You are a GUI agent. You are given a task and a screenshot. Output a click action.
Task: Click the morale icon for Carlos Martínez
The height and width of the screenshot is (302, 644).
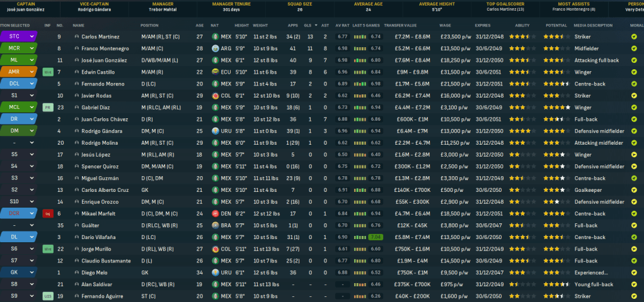(x=633, y=36)
